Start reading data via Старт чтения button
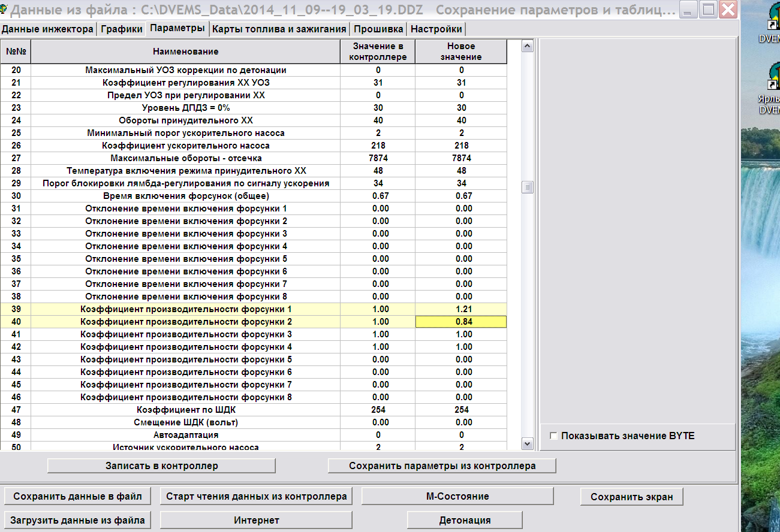The image size is (780, 532). tap(256, 496)
